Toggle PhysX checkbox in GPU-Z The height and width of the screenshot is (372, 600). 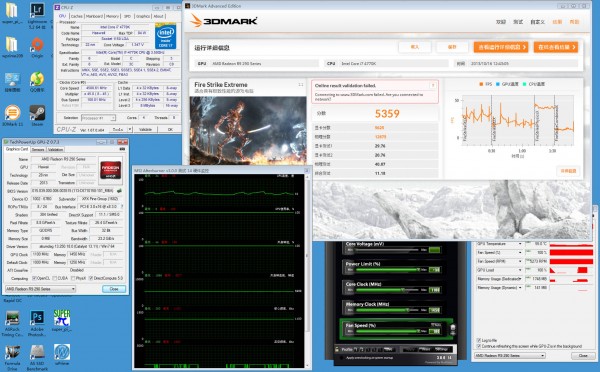click(72, 278)
